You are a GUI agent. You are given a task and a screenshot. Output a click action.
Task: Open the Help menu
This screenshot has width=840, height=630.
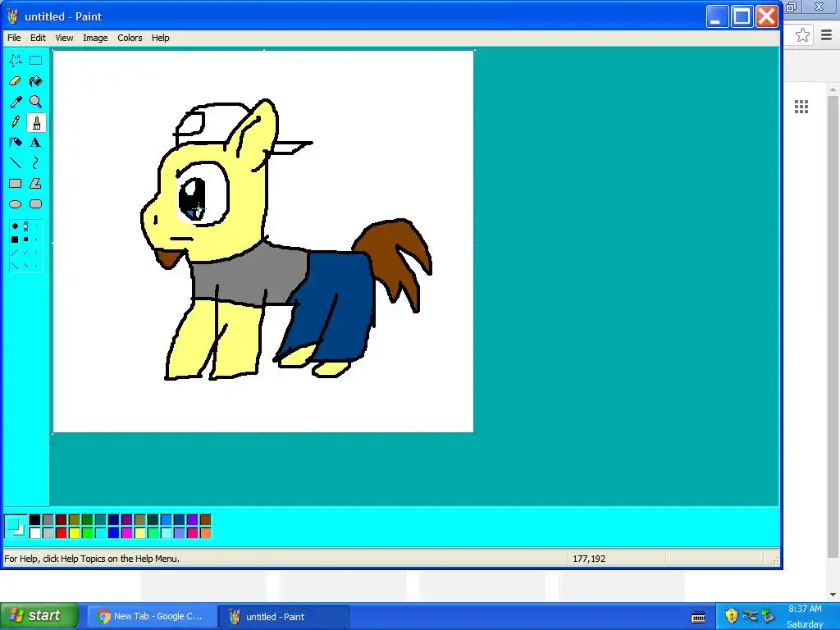[160, 38]
